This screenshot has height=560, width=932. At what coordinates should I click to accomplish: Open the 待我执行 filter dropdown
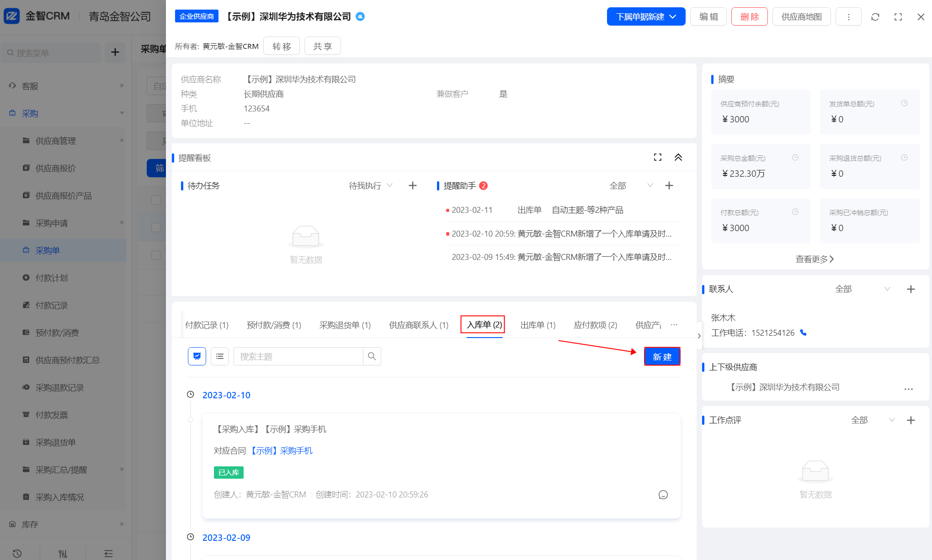(370, 185)
